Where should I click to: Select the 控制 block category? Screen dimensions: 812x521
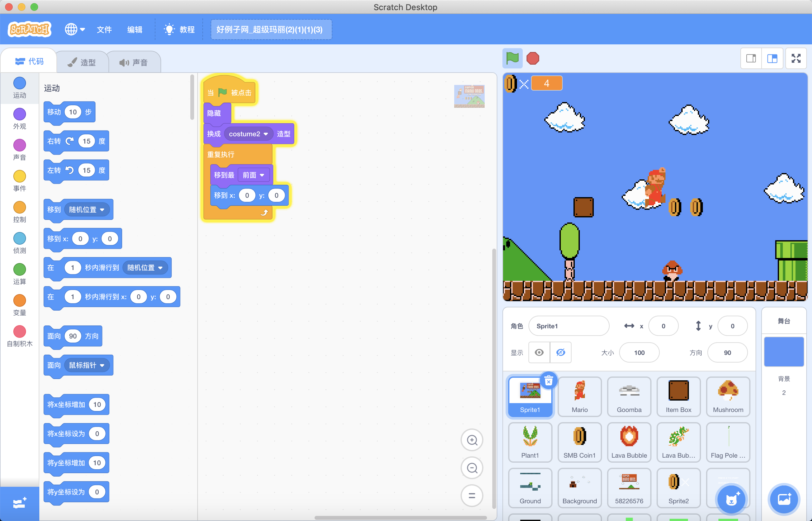(20, 212)
